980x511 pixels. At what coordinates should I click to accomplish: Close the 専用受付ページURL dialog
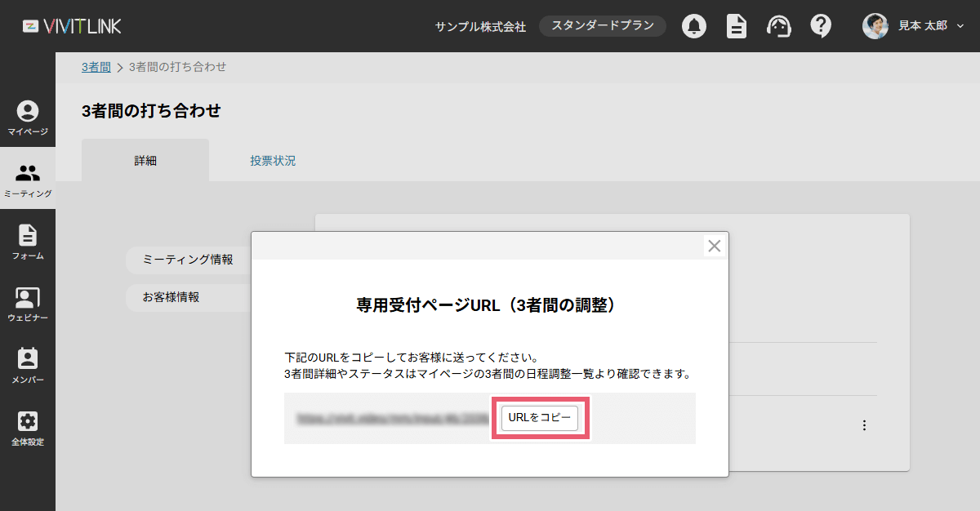pyautogui.click(x=714, y=246)
